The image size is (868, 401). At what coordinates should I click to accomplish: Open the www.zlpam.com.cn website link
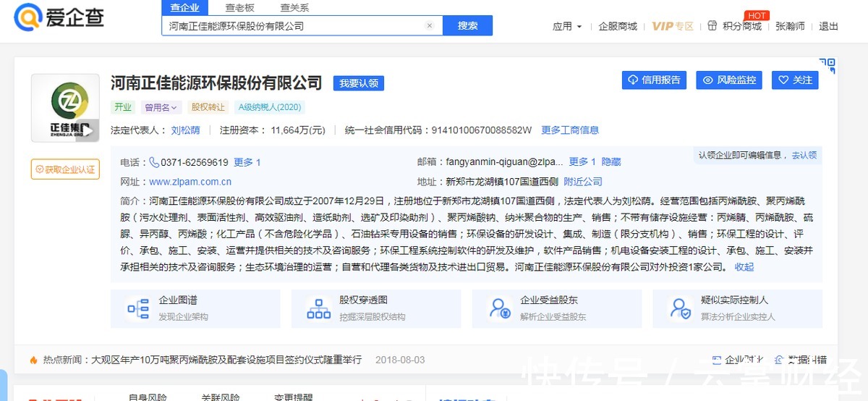190,182
